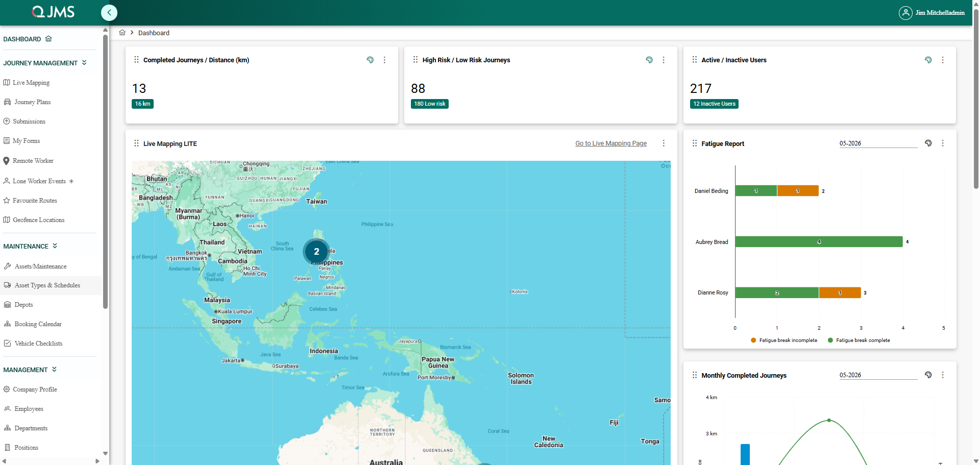This screenshot has width=980, height=465.
Task: Click the peak data point on journeys line chart
Action: (829, 420)
